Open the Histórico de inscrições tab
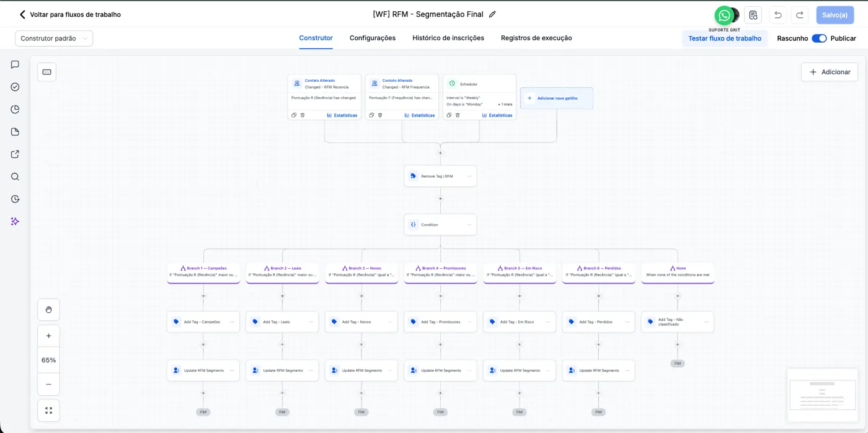 448,38
